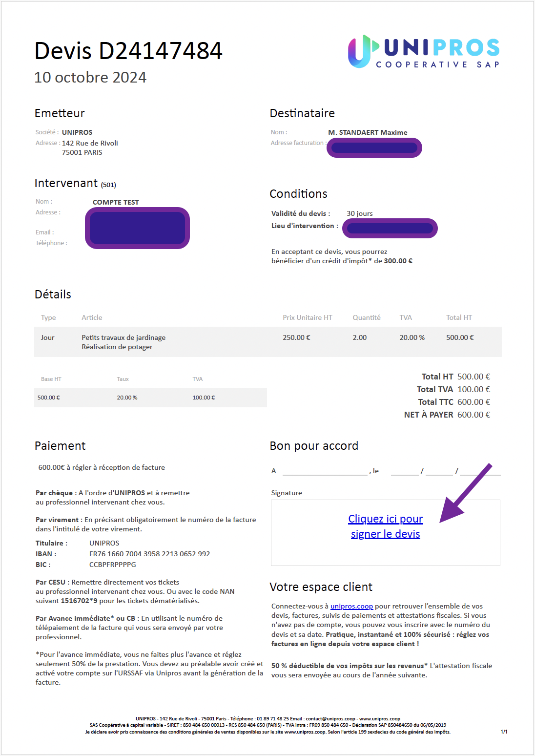Click the 'Total HT' column header
The height and width of the screenshot is (756, 535).
click(x=459, y=317)
